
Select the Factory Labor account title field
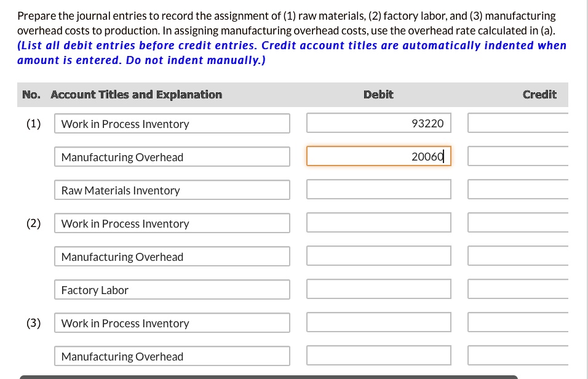pyautogui.click(x=172, y=289)
